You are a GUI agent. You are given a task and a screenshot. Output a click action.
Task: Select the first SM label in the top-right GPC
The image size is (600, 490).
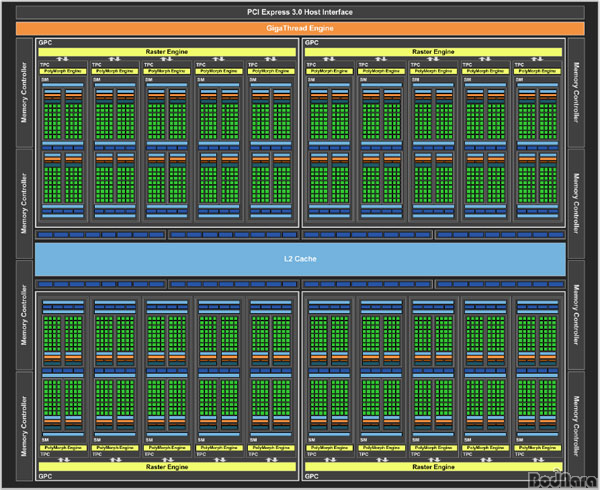311,81
